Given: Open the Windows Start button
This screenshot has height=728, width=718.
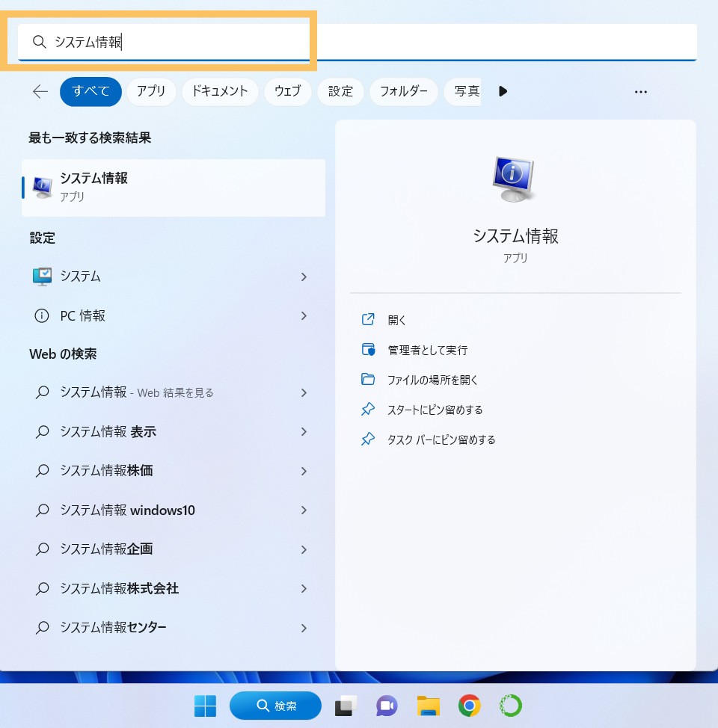Looking at the screenshot, I should 205,706.
